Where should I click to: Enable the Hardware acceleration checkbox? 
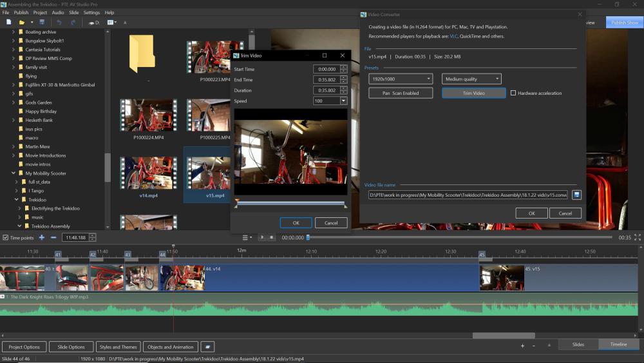[513, 93]
